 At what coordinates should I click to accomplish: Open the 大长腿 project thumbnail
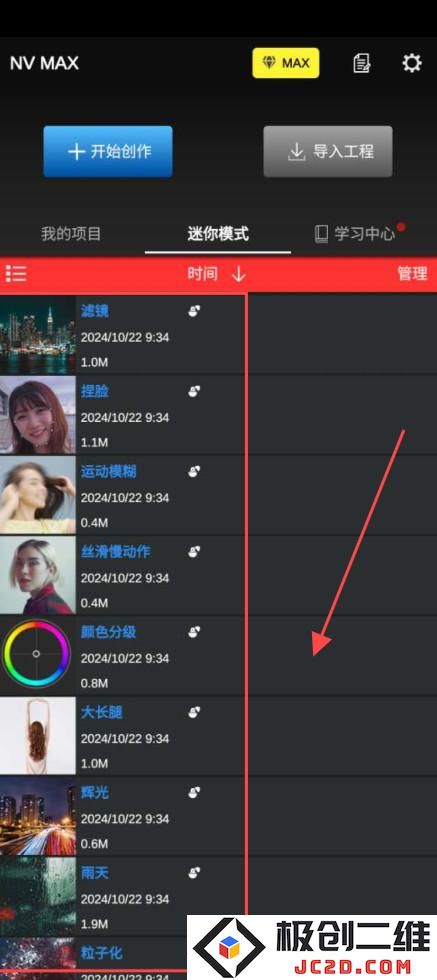(38, 736)
